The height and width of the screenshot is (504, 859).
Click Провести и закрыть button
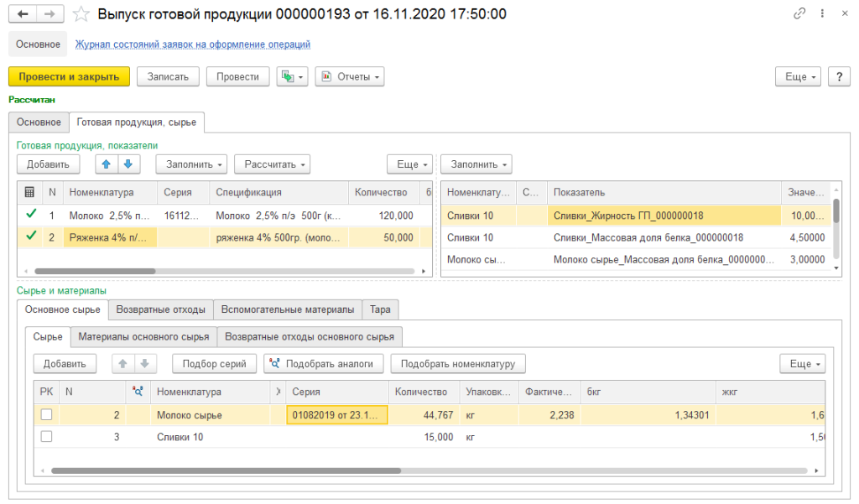(69, 76)
